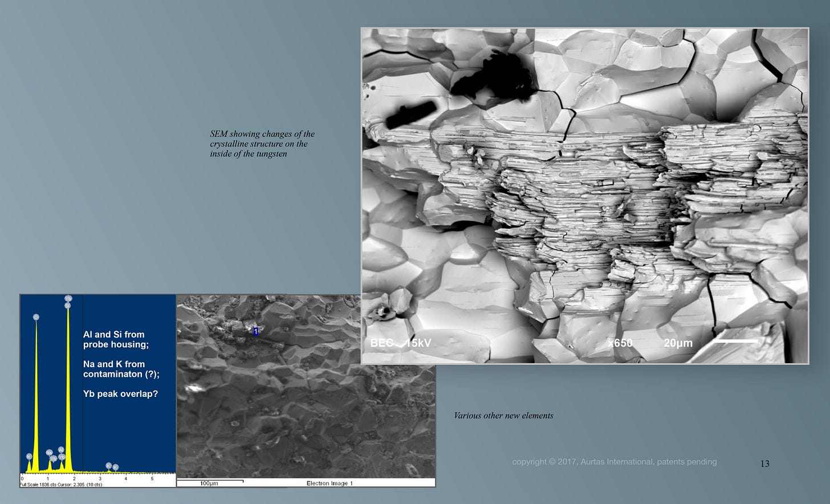Click the "100µm" scale bar label
Viewport: 830px width, 504px height.
click(209, 483)
